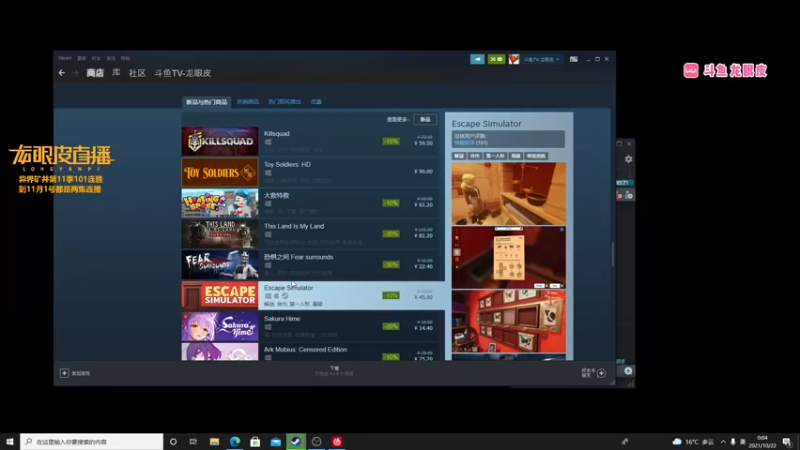Click the user reviews summary in preview panel

tap(508, 139)
